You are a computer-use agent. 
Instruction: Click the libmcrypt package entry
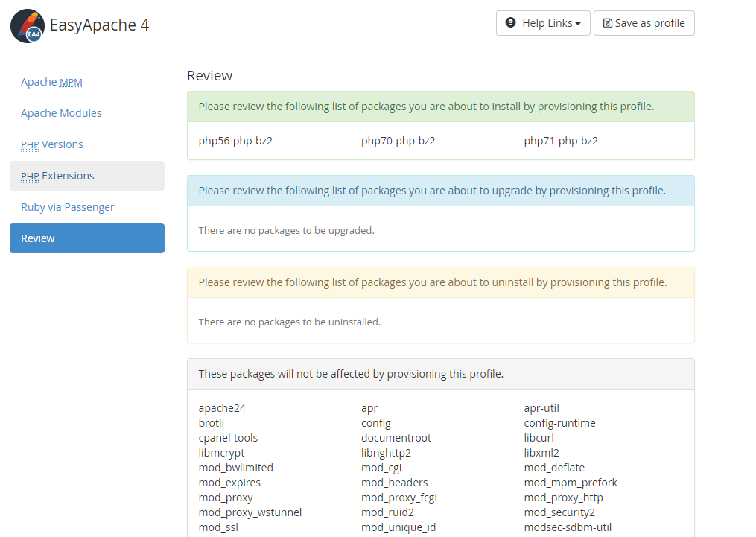(x=221, y=453)
